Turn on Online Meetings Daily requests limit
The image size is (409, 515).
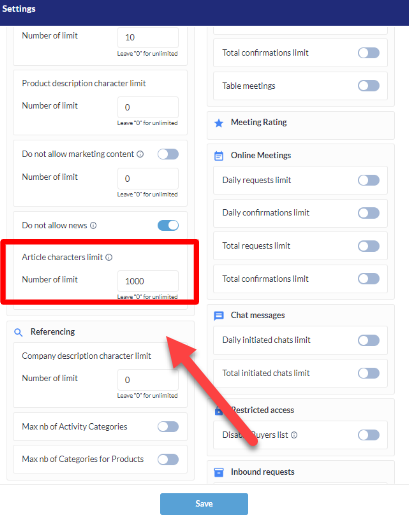tap(369, 180)
